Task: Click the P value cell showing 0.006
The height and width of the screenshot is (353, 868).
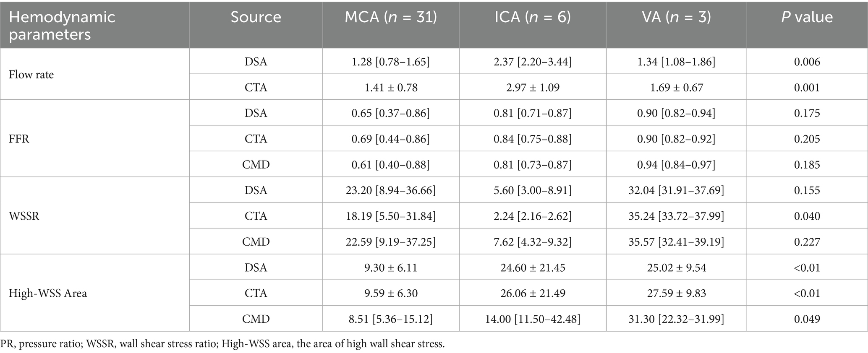Action: pyautogui.click(x=807, y=62)
